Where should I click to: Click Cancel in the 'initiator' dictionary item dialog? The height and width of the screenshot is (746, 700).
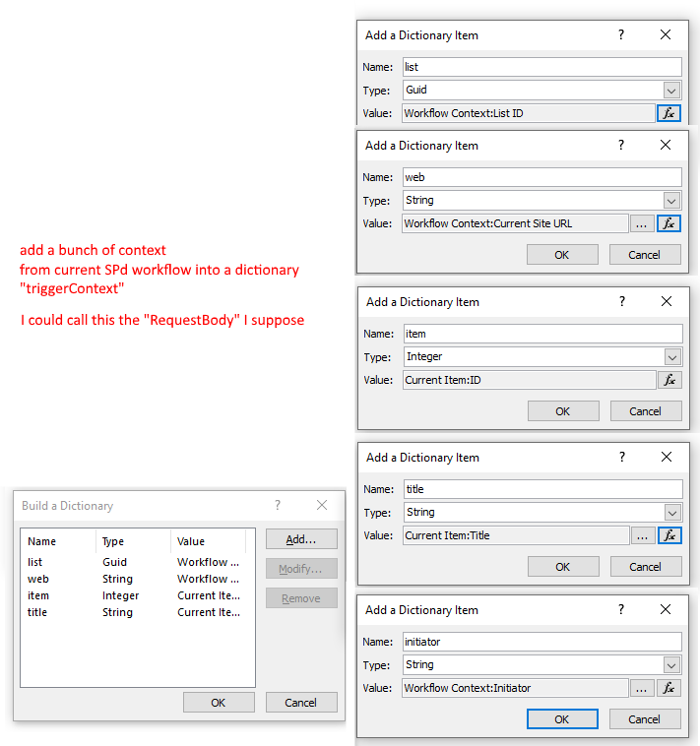coord(645,719)
